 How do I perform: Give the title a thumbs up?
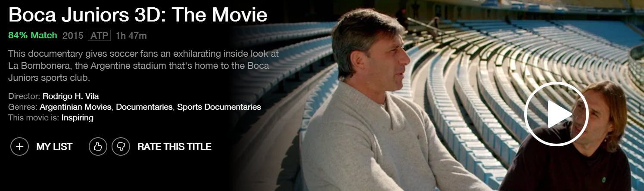(x=98, y=147)
